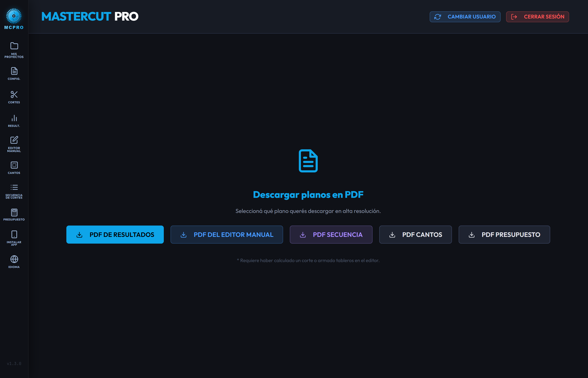Select the Cantos edge-band icon
The width and height of the screenshot is (588, 378).
tap(14, 165)
